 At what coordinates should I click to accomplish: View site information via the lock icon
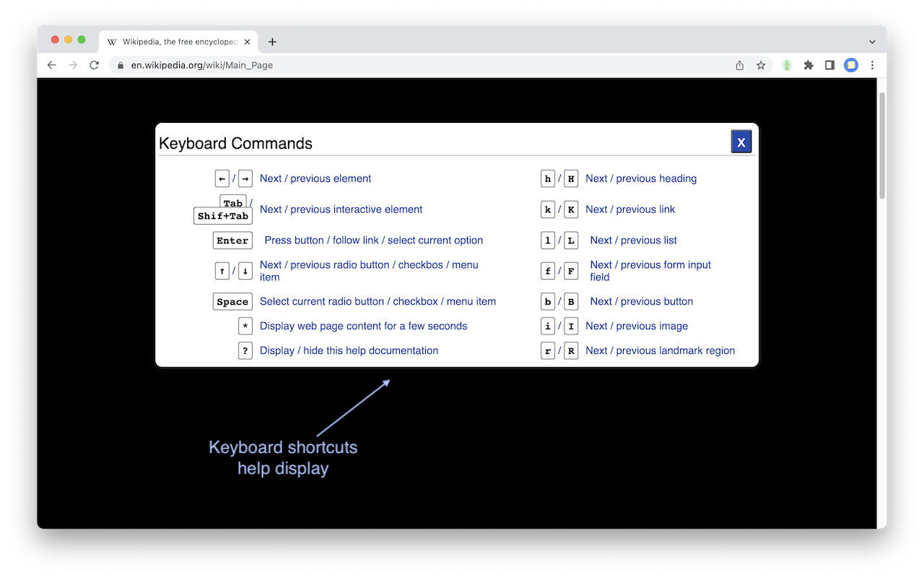pyautogui.click(x=121, y=65)
